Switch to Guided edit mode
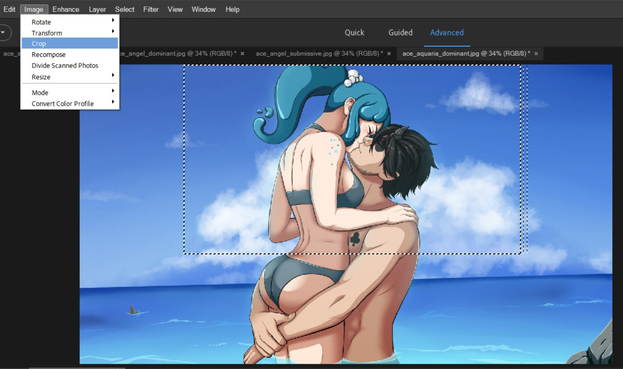623x369 pixels. pos(400,33)
